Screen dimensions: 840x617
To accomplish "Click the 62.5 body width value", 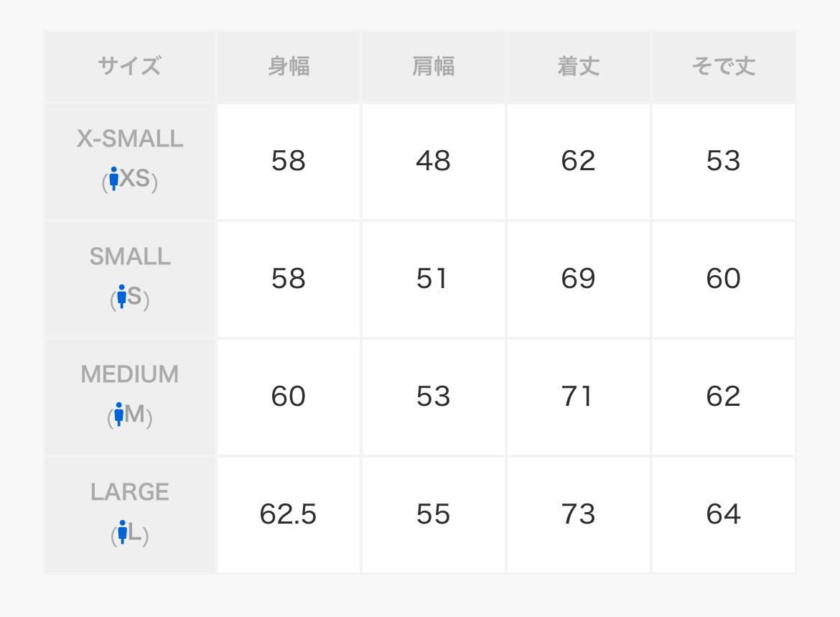I will point(289,514).
